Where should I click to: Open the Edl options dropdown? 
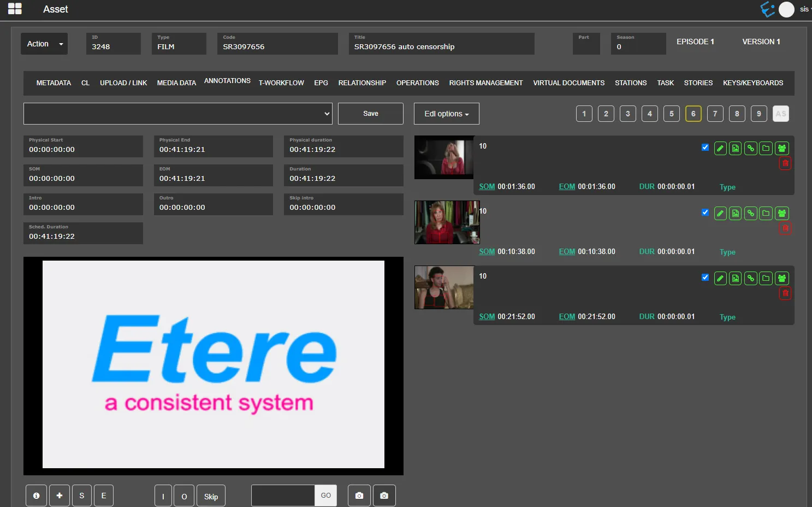pos(446,114)
